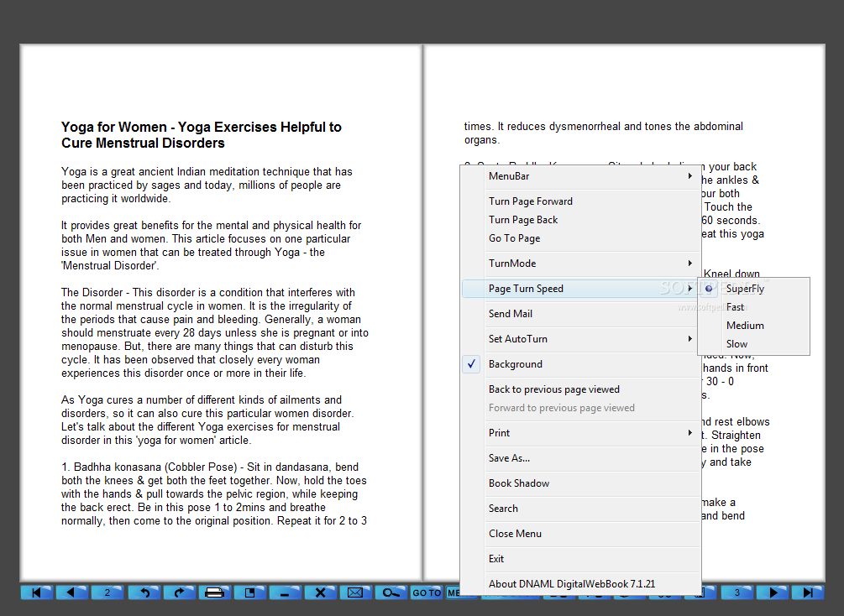Image resolution: width=844 pixels, height=616 pixels.
Task: Click the magnifier search toolbar icon
Action: [391, 593]
